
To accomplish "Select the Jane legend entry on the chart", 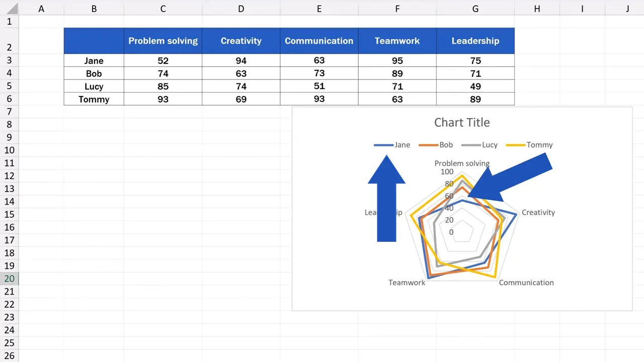I will pos(402,145).
